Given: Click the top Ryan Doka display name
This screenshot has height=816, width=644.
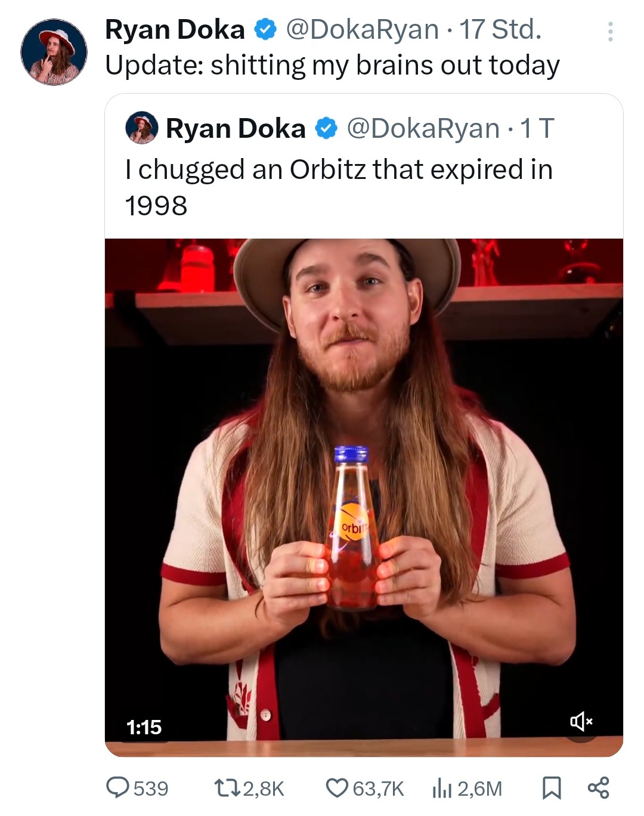Looking at the screenshot, I should pyautogui.click(x=175, y=30).
